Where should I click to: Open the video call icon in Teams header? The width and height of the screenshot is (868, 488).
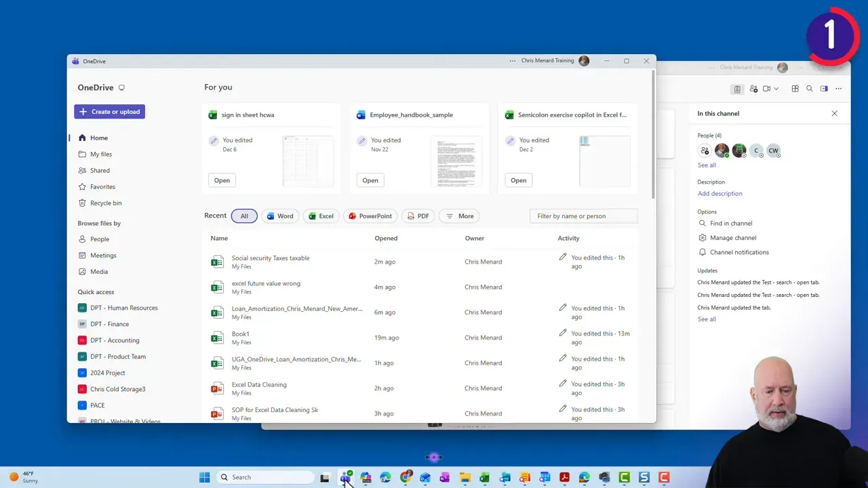tap(766, 89)
